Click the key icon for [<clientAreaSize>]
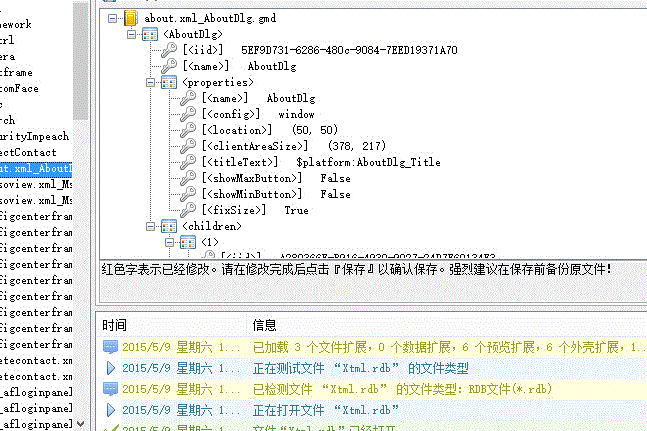The width and height of the screenshot is (647, 431). pyautogui.click(x=188, y=146)
